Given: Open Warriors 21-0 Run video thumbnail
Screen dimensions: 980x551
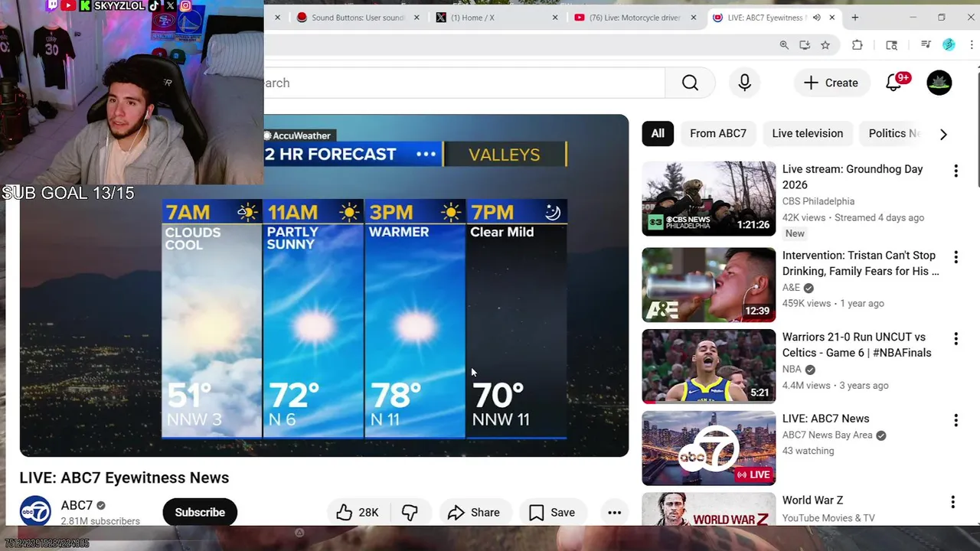Looking at the screenshot, I should (709, 366).
